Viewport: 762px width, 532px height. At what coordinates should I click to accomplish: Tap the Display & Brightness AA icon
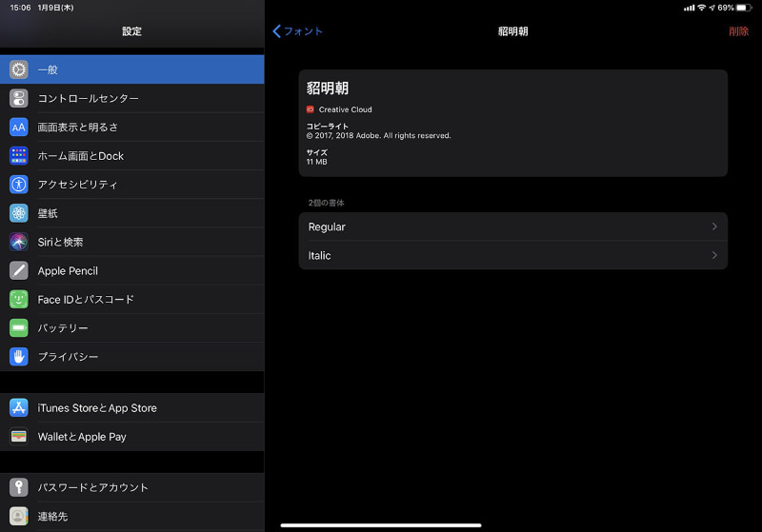18,128
